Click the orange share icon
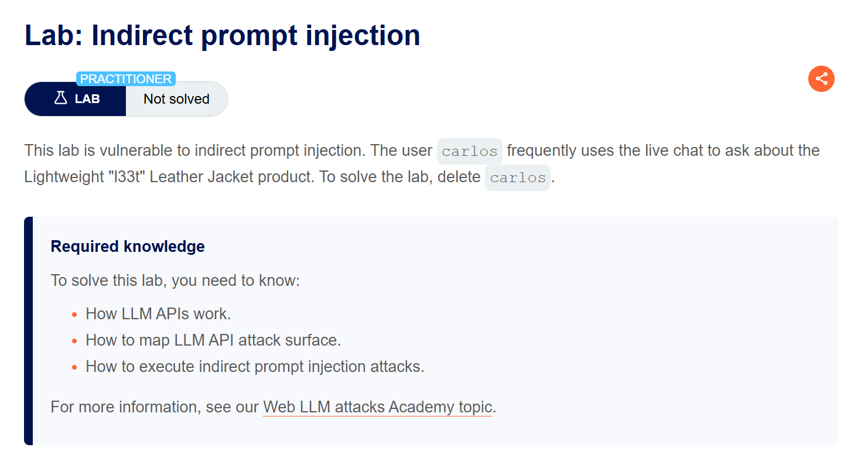The width and height of the screenshot is (868, 461). point(821,78)
